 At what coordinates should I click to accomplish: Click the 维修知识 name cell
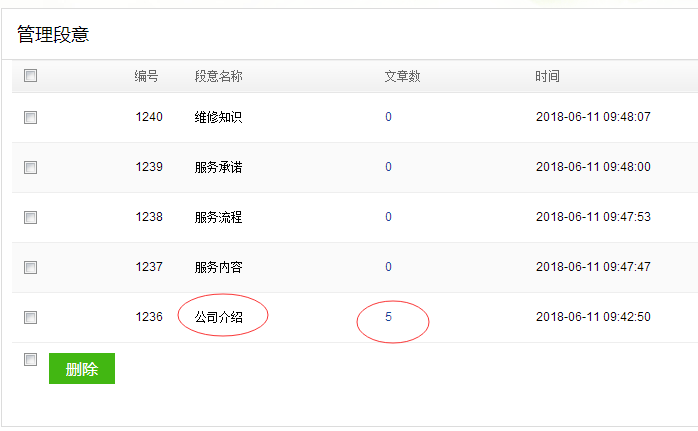coord(219,118)
